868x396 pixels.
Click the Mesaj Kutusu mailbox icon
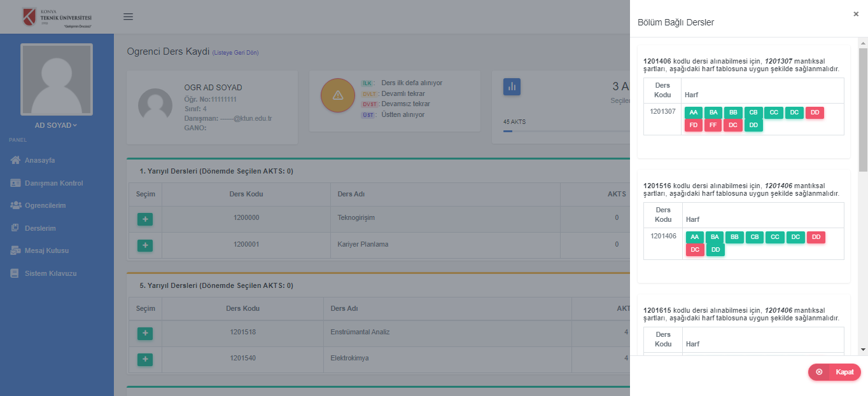(x=16, y=250)
